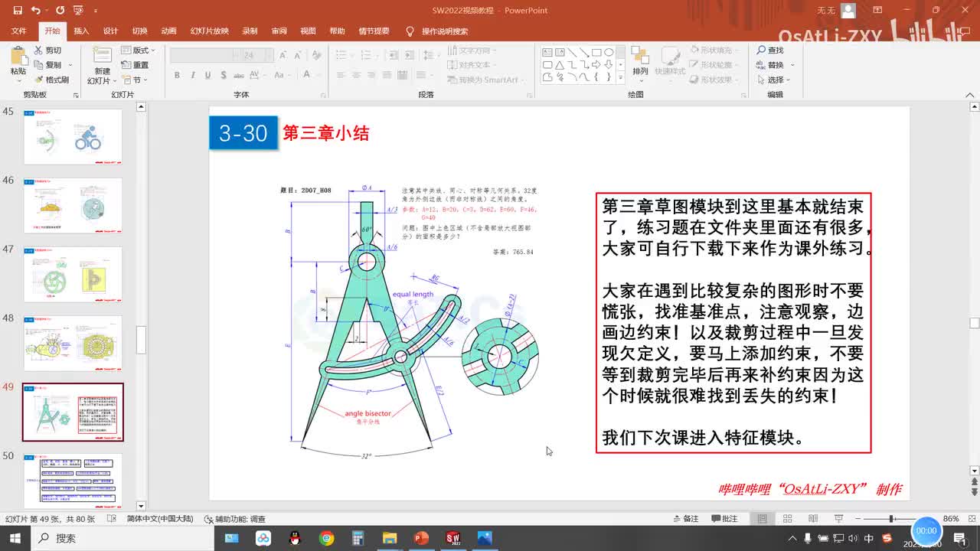Viewport: 980px width, 551px height.
Task: Switch to Reading view
Action: tap(812, 518)
